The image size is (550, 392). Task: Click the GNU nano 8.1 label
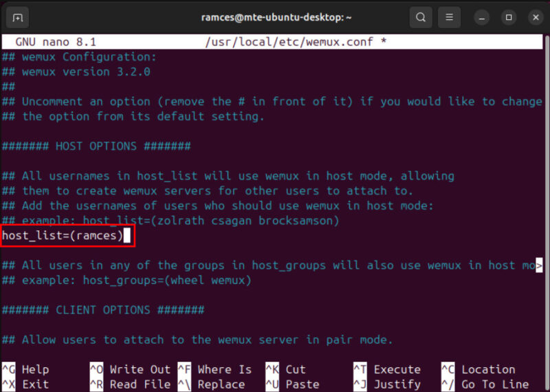click(x=56, y=42)
